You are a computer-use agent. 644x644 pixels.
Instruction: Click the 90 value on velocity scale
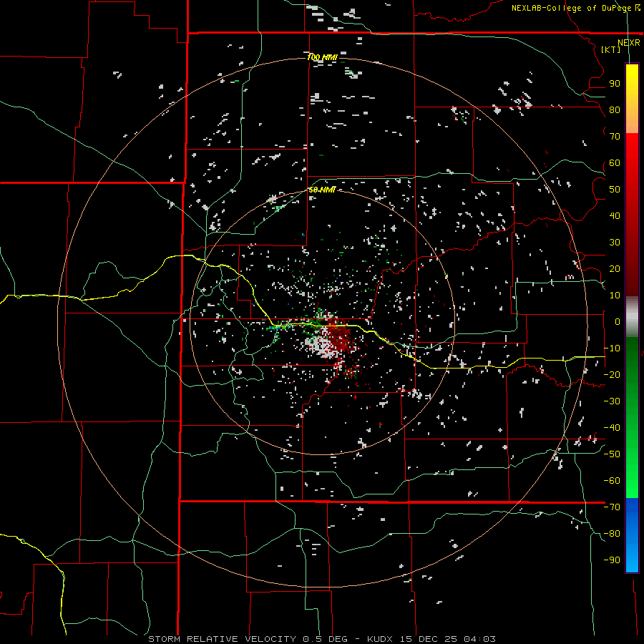(615, 84)
